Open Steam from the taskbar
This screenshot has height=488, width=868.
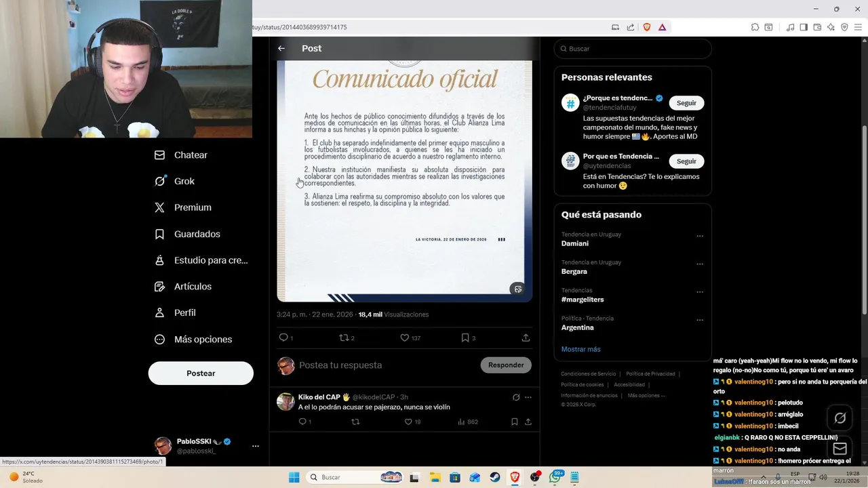pos(494,477)
